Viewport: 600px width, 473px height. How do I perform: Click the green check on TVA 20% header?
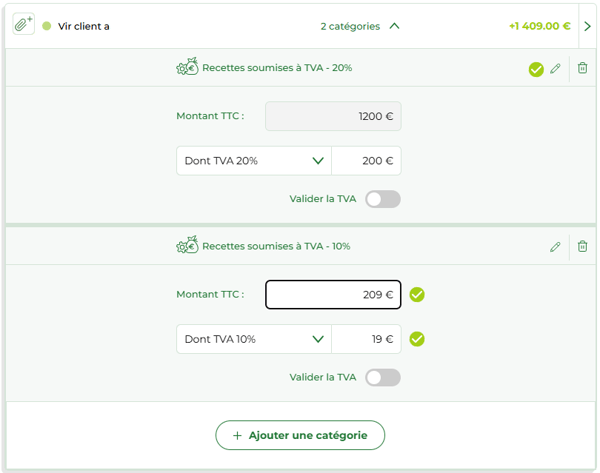[537, 69]
